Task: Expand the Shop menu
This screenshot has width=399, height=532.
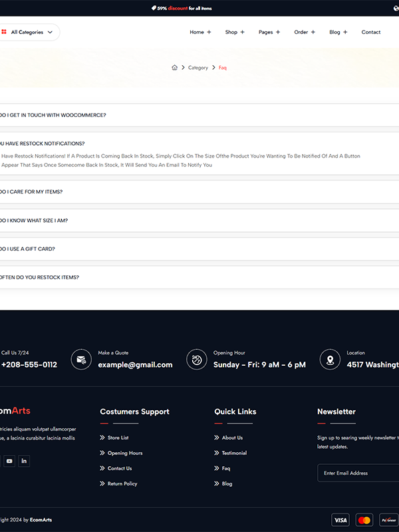Action: coord(235,32)
